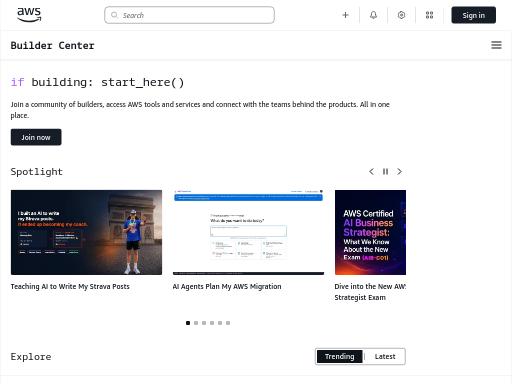The width and height of the screenshot is (512, 384).
Task: Focus the Search input field
Action: point(189,15)
